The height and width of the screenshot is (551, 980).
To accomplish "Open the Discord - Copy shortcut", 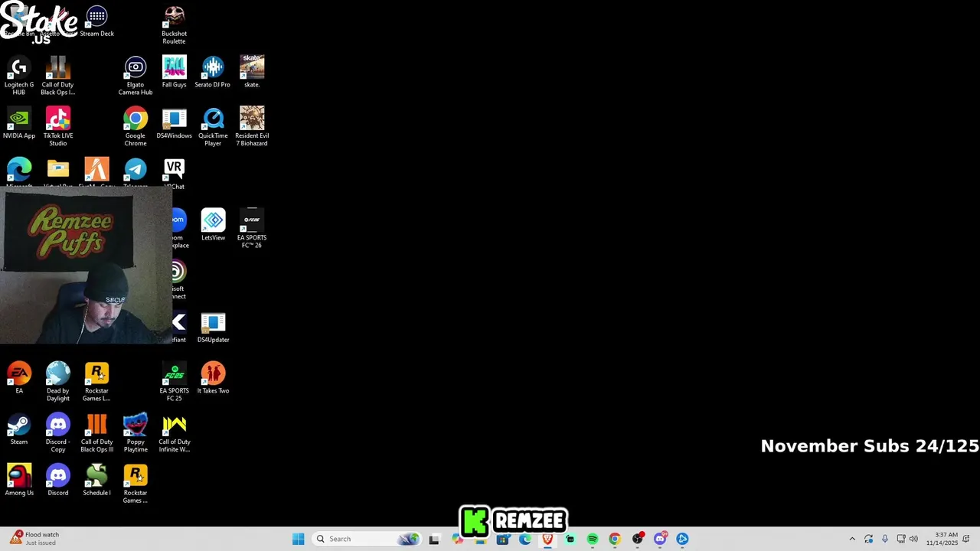I will pos(58,432).
